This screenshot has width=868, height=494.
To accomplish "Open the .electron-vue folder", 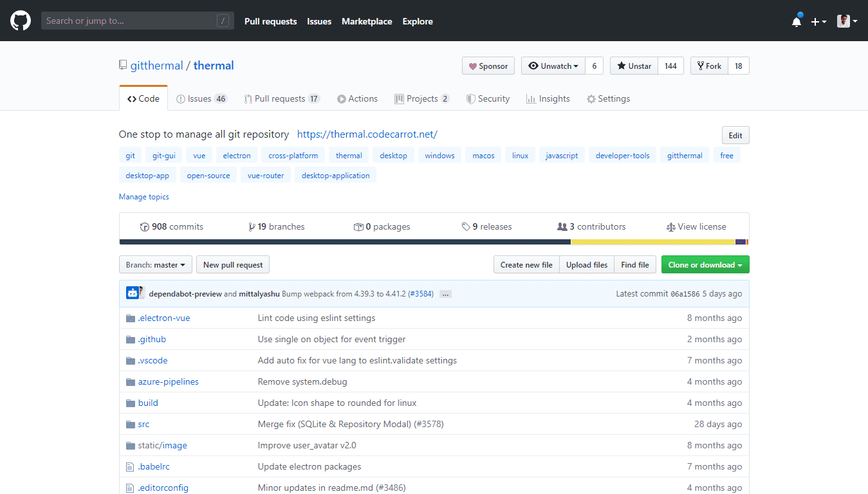I will [164, 318].
